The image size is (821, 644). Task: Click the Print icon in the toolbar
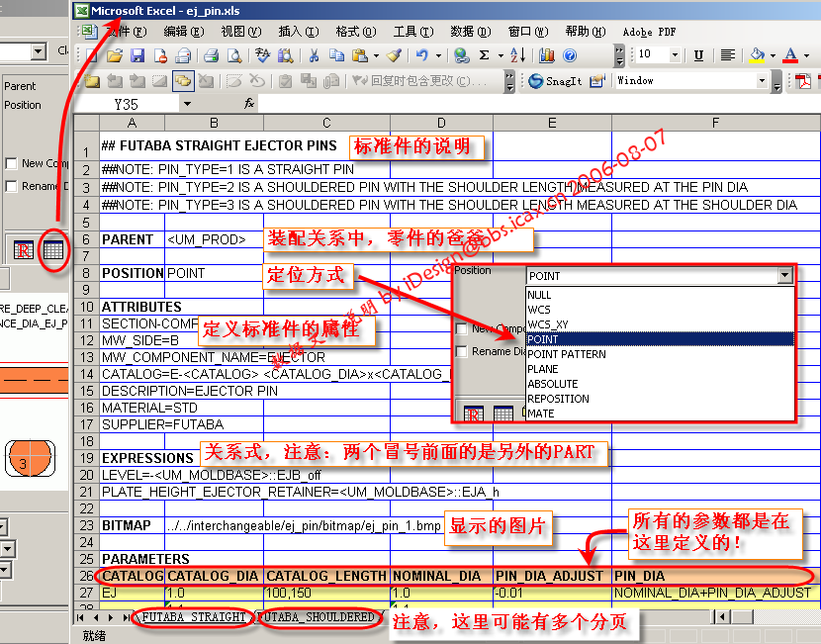tap(211, 55)
